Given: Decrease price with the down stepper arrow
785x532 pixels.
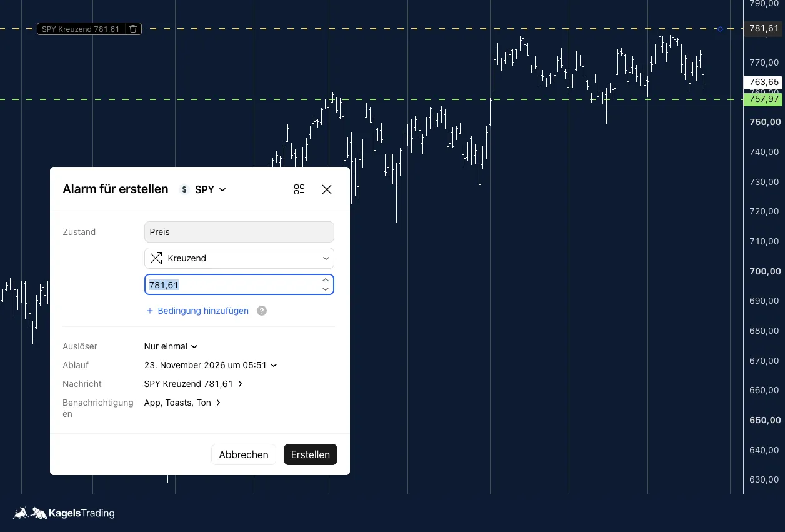Looking at the screenshot, I should click(x=326, y=289).
